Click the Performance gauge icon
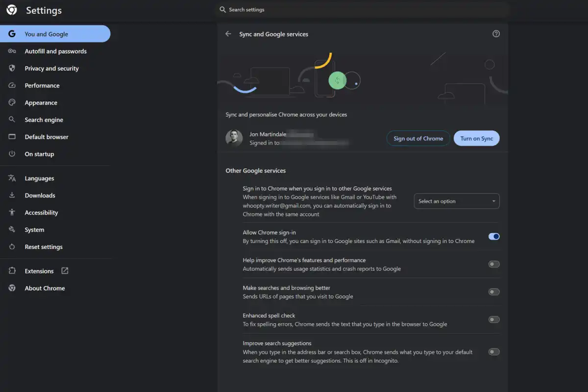 (12, 85)
